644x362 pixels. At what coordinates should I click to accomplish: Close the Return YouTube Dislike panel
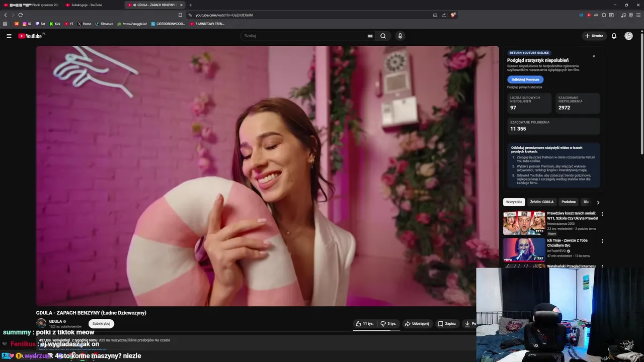[x=594, y=56]
